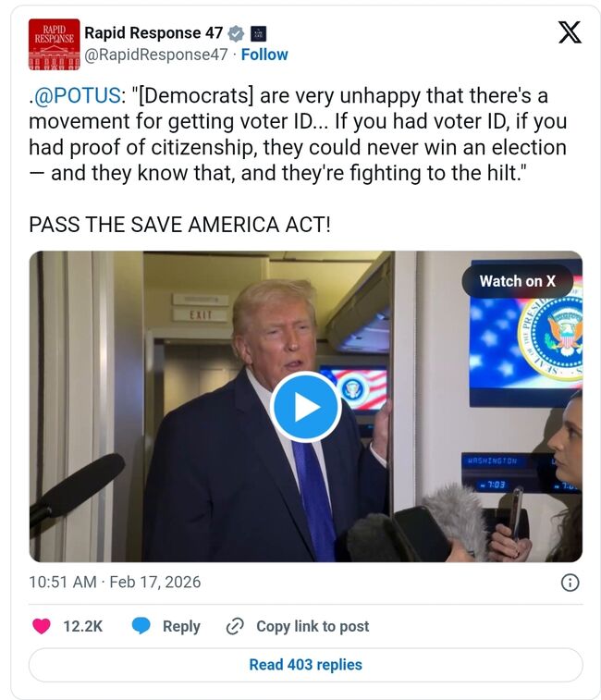
Task: Click the @RapidResponse47 handle
Action: tap(156, 55)
